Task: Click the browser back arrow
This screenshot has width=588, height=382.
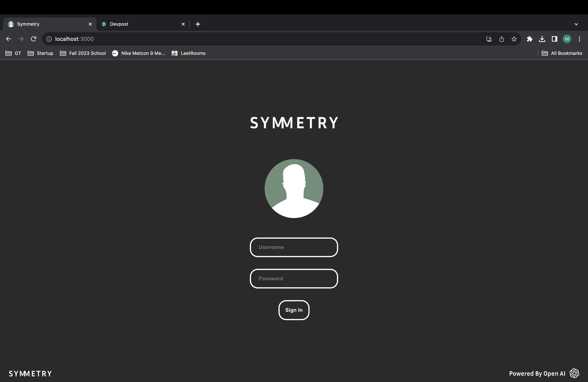Action: (8, 39)
